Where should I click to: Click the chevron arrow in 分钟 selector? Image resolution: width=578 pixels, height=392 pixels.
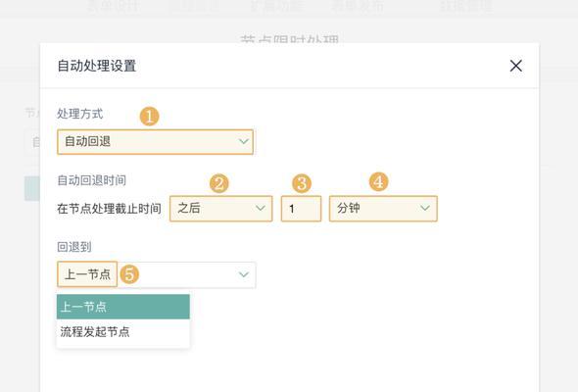[425, 209]
